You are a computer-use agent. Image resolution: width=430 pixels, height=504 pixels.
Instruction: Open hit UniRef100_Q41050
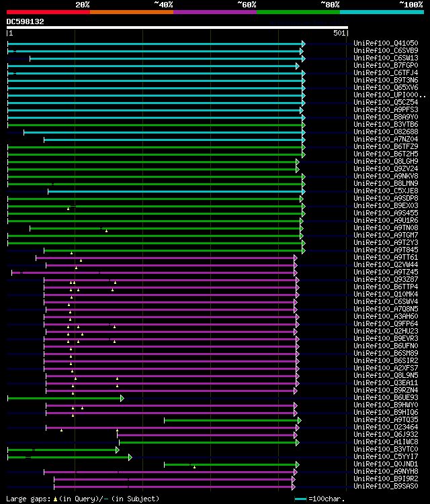pyautogui.click(x=386, y=43)
